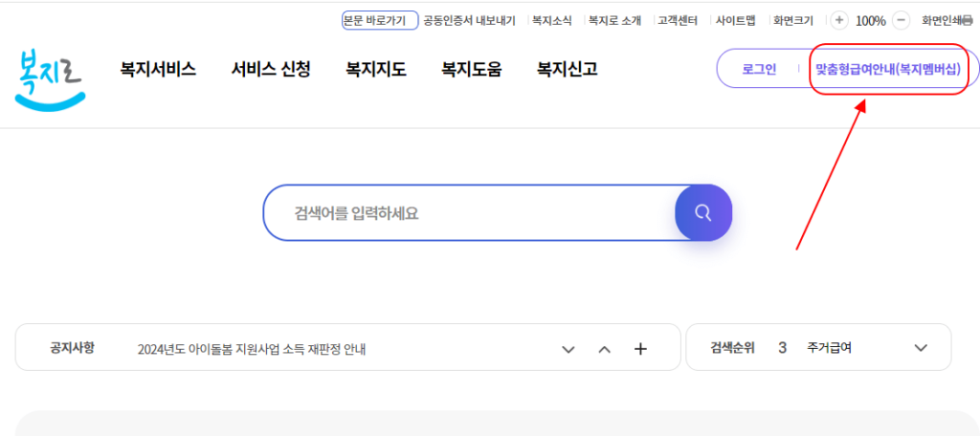The width and height of the screenshot is (980, 436).
Task: Click the 공지사항 label
Action: [x=72, y=348]
